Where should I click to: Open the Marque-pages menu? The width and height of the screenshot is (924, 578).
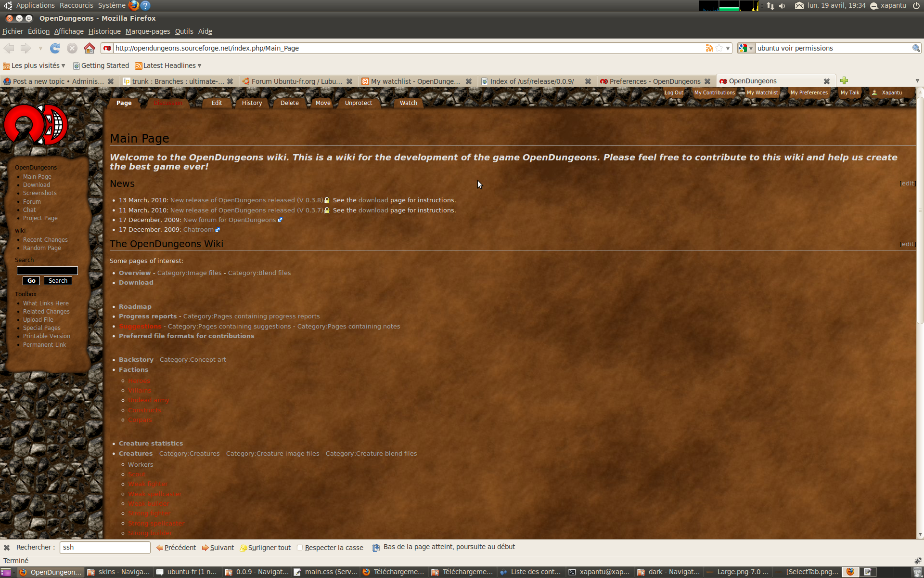[x=148, y=31]
